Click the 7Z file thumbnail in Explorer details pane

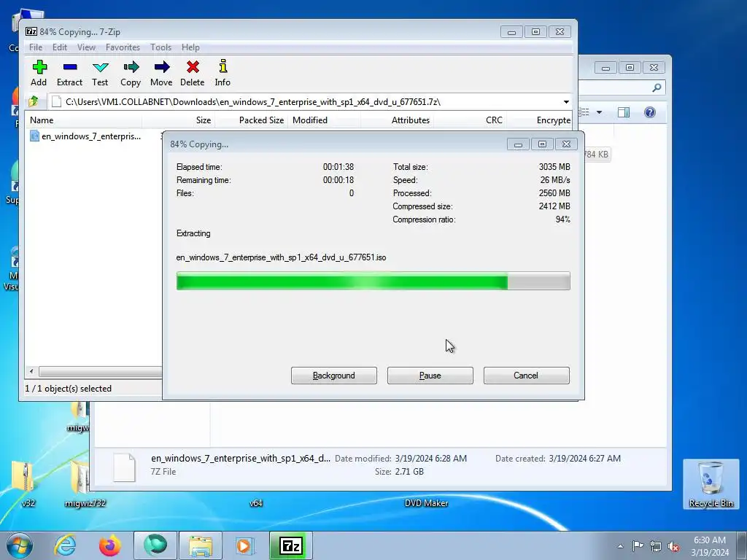124,467
